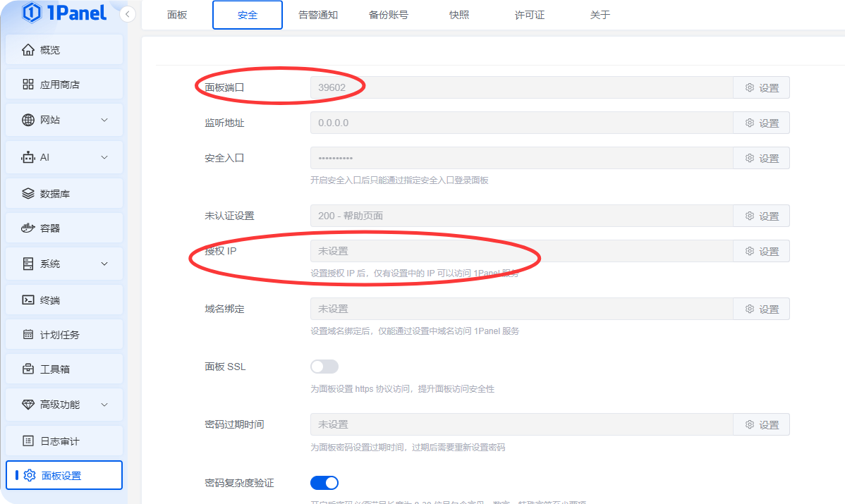
Task: Click the 日志审计 log icon
Action: point(28,441)
